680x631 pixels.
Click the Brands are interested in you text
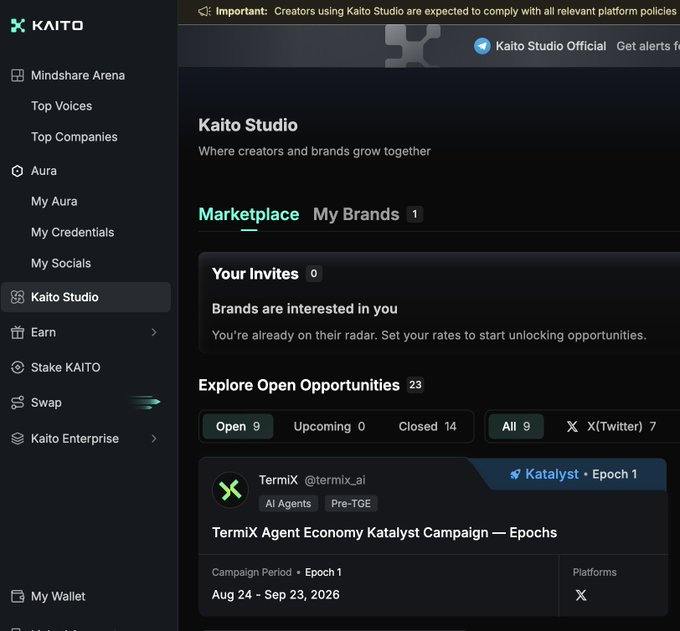pos(304,309)
